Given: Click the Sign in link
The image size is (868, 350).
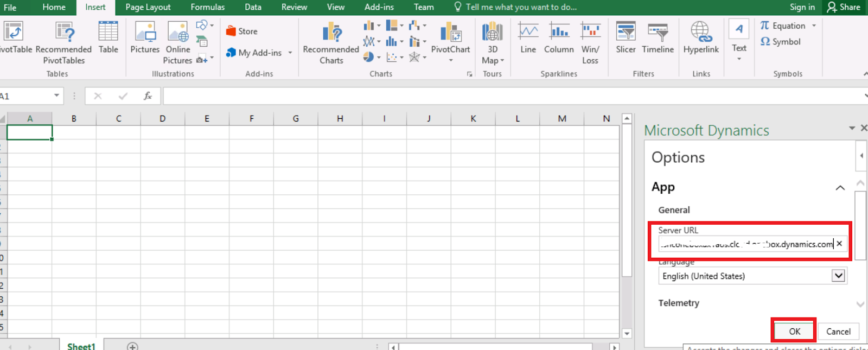Looking at the screenshot, I should pyautogui.click(x=802, y=7).
